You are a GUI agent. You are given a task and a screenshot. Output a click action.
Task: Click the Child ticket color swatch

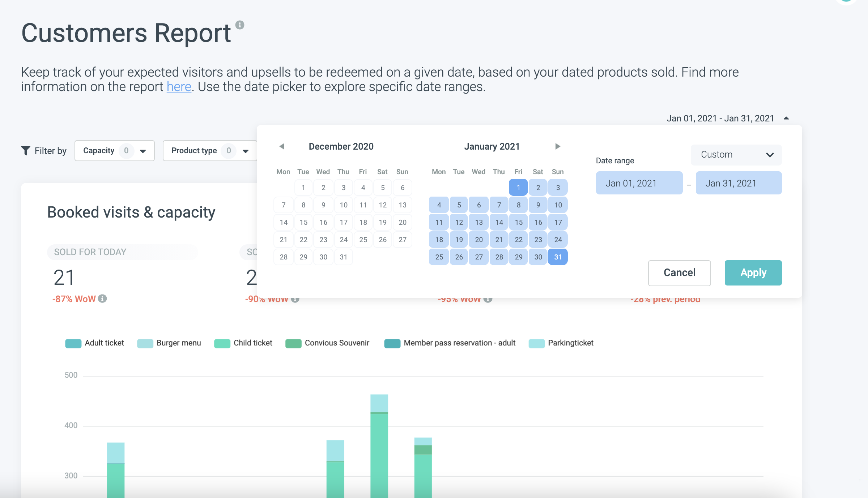222,343
